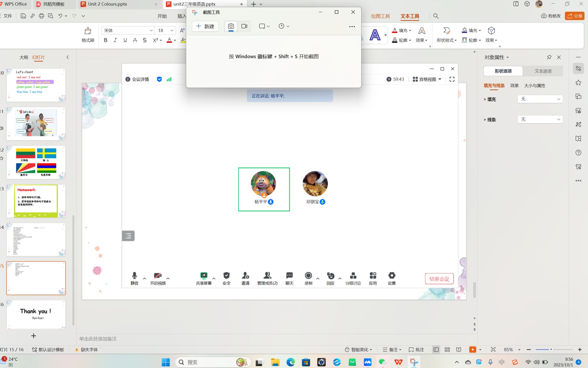This screenshot has height=368, width=588.
Task: Select the Homework slide thumbnail
Action: point(36,201)
